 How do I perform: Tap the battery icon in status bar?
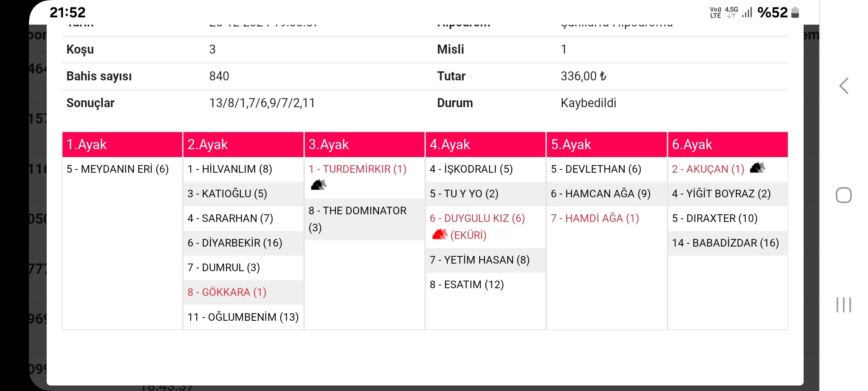(x=795, y=13)
